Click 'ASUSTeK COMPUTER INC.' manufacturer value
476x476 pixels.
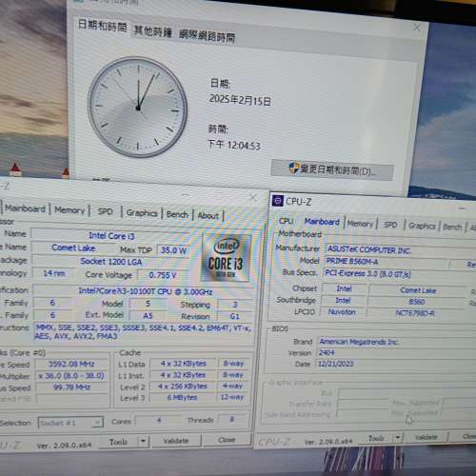[369, 250]
